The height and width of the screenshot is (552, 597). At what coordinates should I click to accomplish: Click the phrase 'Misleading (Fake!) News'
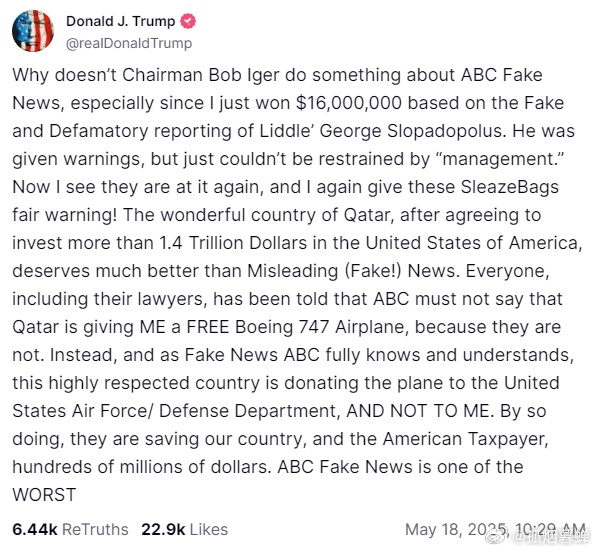[x=351, y=271]
